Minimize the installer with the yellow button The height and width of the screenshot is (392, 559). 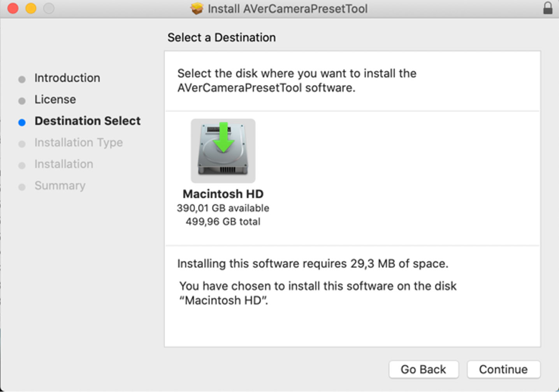(31, 8)
